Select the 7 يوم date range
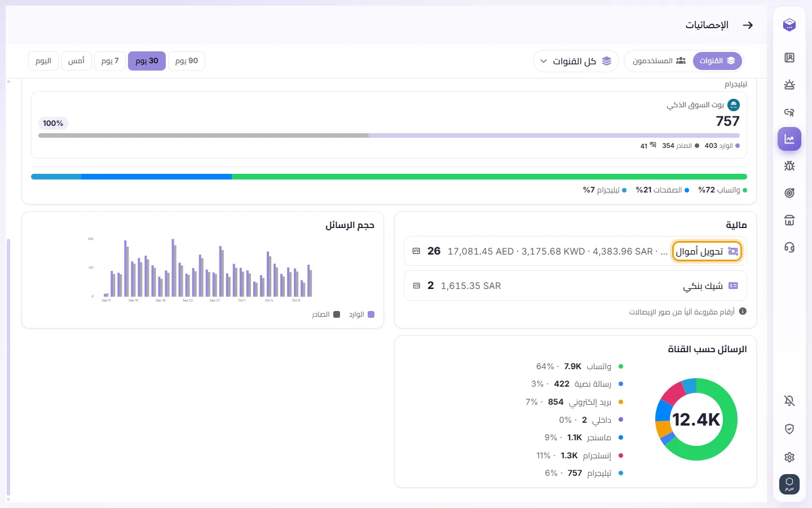Image resolution: width=812 pixels, height=508 pixels. [110, 61]
